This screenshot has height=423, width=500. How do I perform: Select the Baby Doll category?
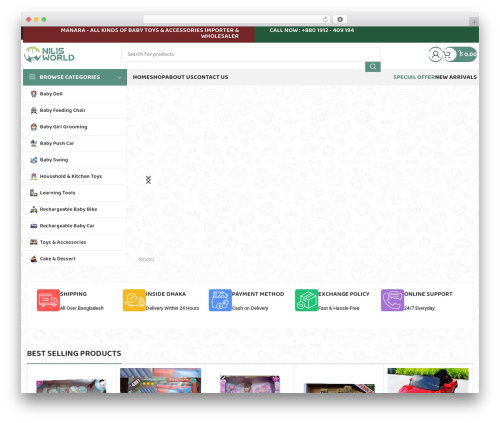click(51, 94)
